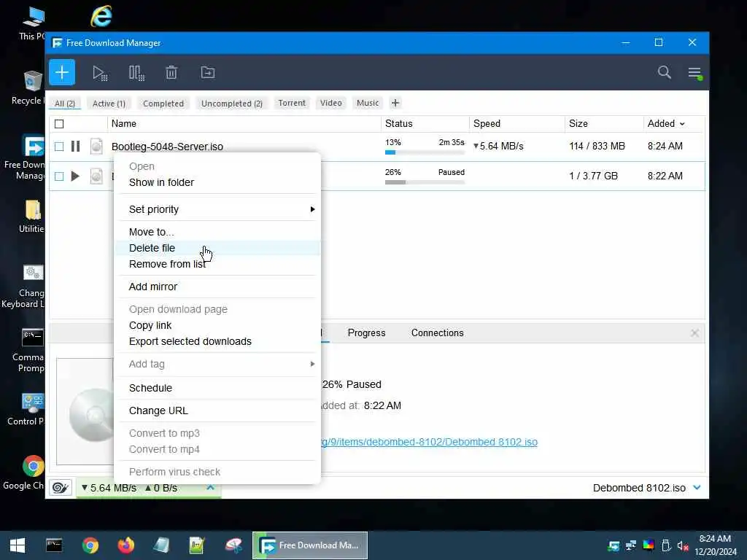Open the Windows Start menu

[18, 545]
